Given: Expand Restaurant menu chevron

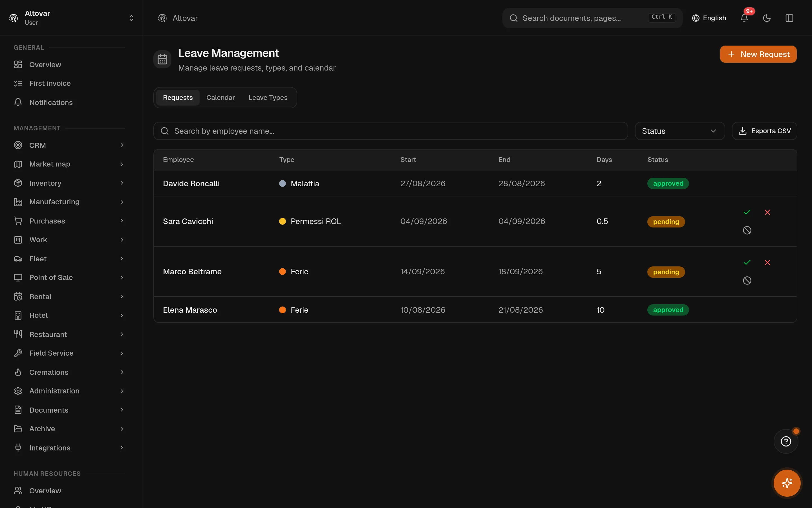Looking at the screenshot, I should coord(122,334).
